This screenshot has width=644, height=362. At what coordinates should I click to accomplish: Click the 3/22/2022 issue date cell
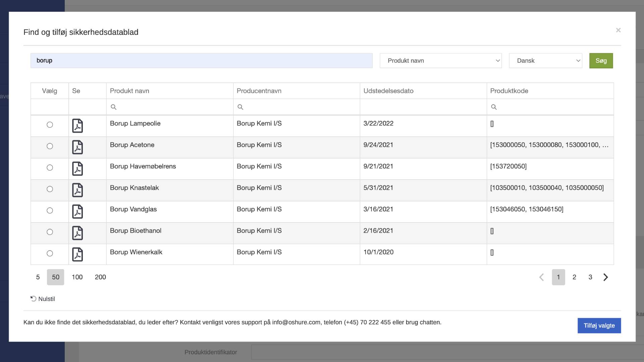click(x=423, y=126)
